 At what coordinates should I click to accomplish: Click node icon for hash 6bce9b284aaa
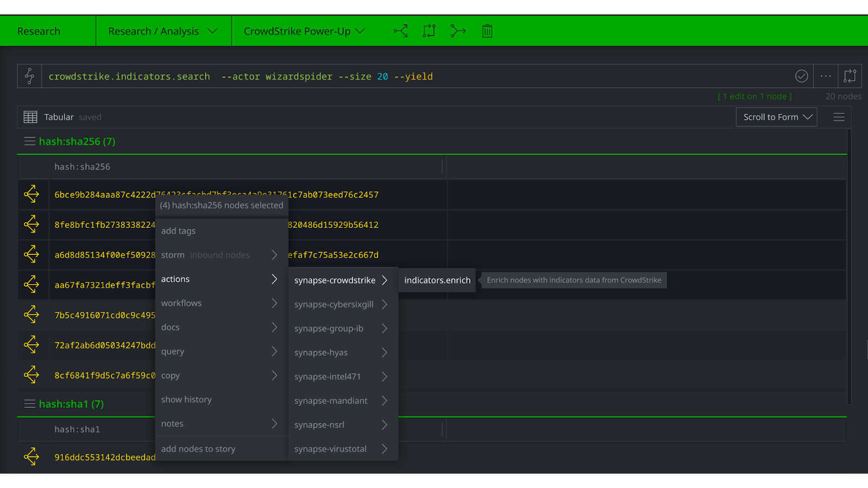tap(31, 194)
